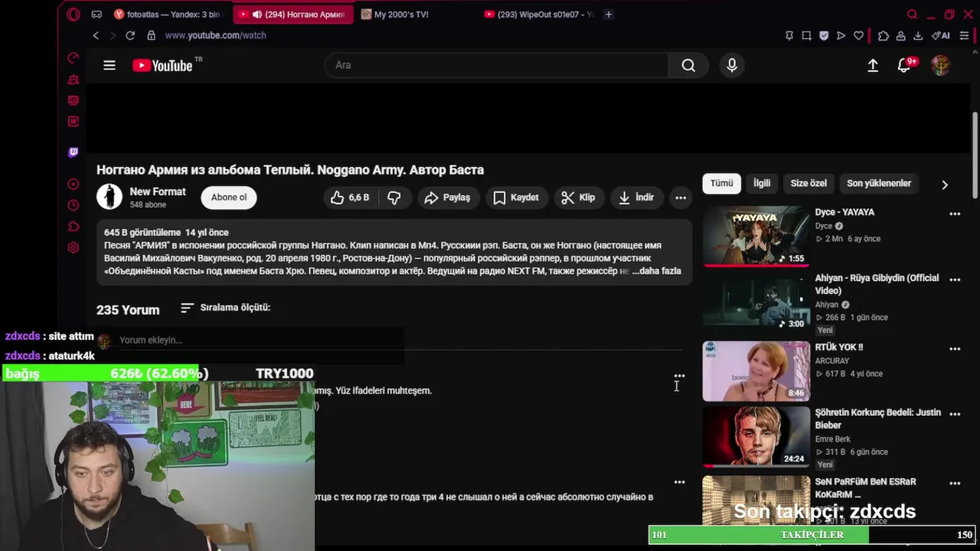Open YouTube notifications bell

904,65
